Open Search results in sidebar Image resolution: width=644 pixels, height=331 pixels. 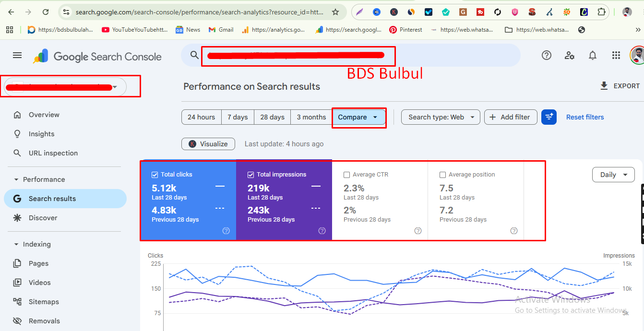[65, 199]
